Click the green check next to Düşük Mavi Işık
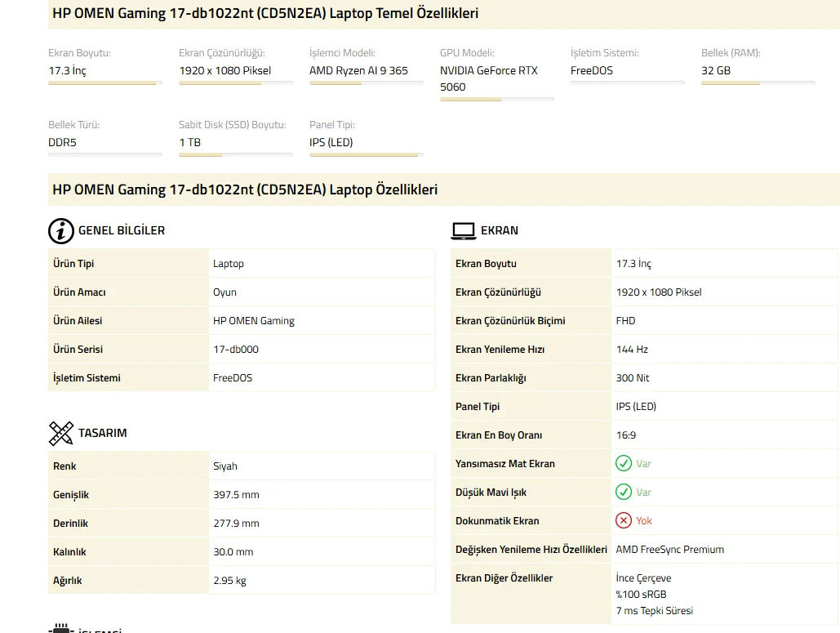 (x=624, y=492)
